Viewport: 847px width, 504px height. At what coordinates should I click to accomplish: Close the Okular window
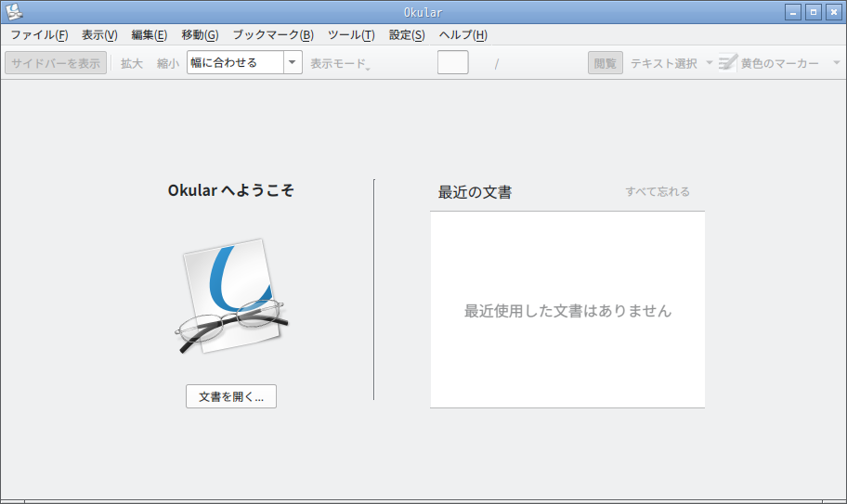pyautogui.click(x=833, y=12)
